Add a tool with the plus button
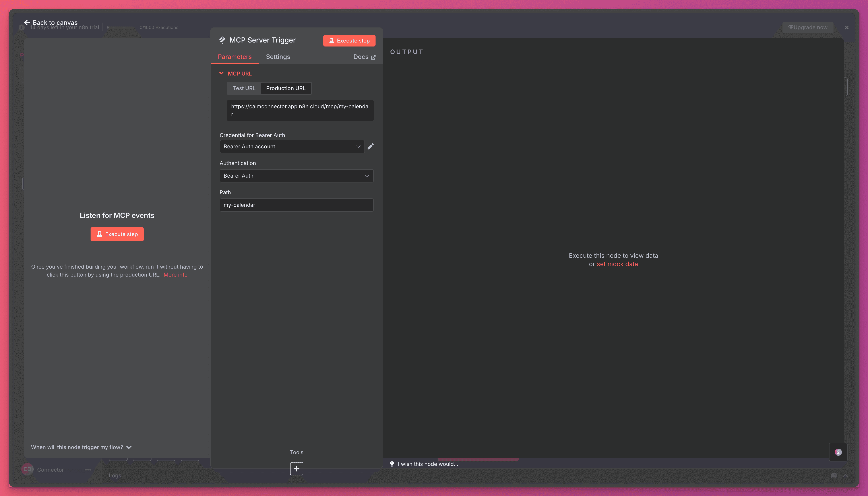Viewport: 868px width, 496px height. click(x=296, y=469)
